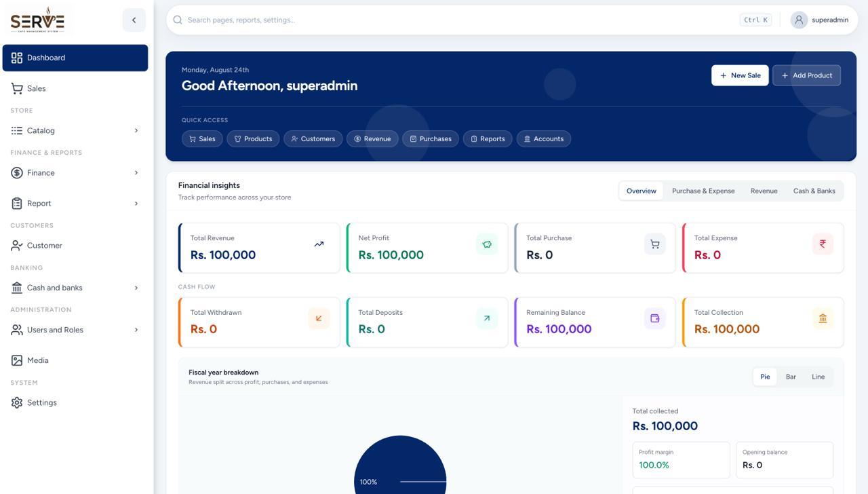Open Revenue quick access chip

coord(372,138)
